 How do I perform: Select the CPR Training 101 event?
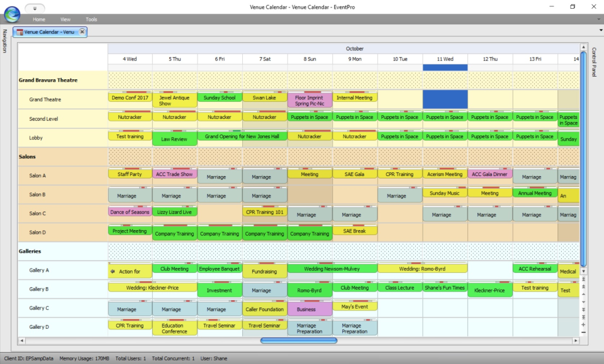[265, 212]
